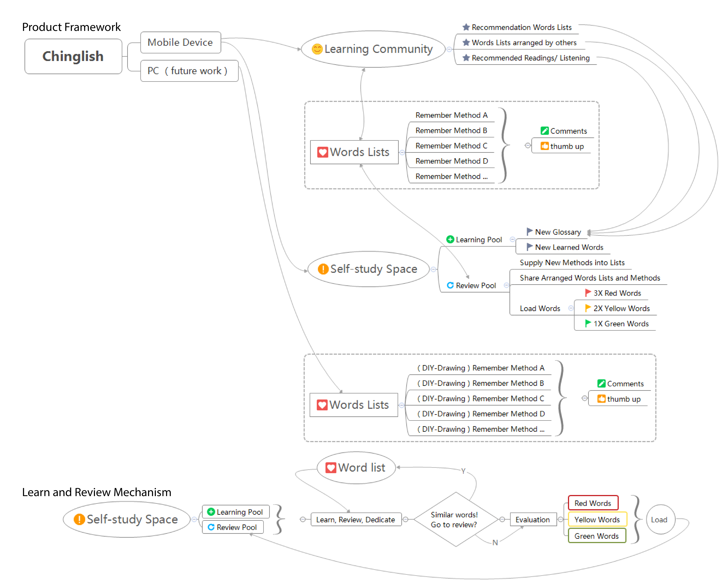Click Supply New Methods into Lists
Screen dimensions: 726x588
click(x=572, y=263)
